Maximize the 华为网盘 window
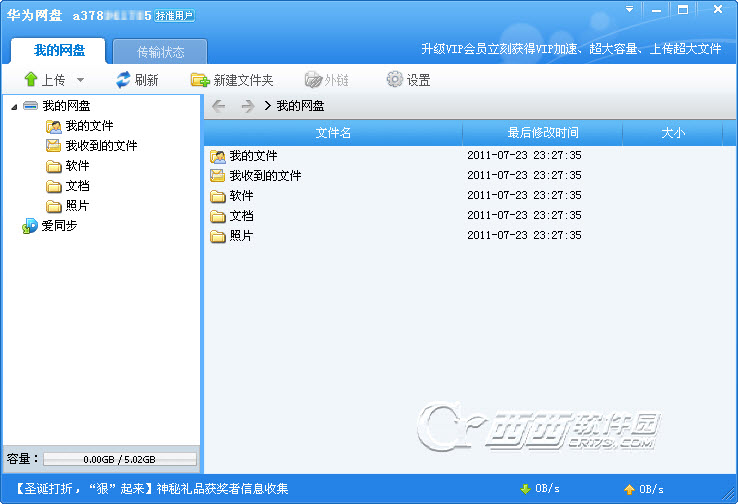The width and height of the screenshot is (738, 504). 683,9
